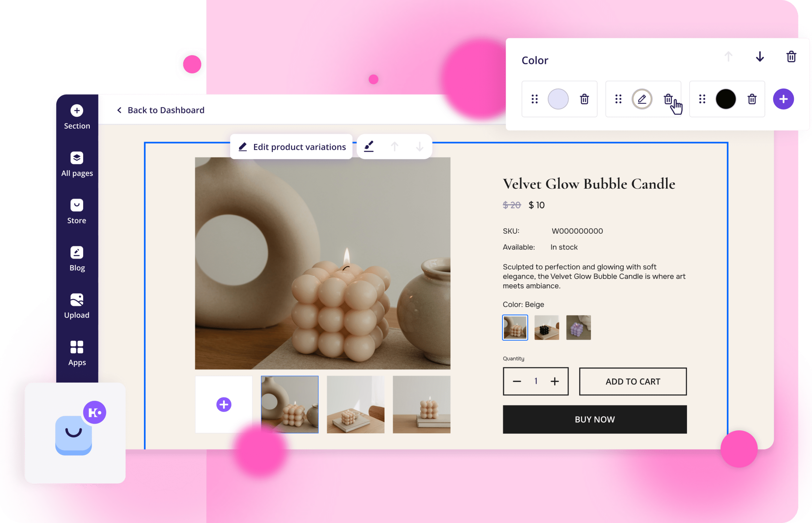The width and height of the screenshot is (812, 523).
Task: Click the In stock availability text
Action: click(564, 247)
